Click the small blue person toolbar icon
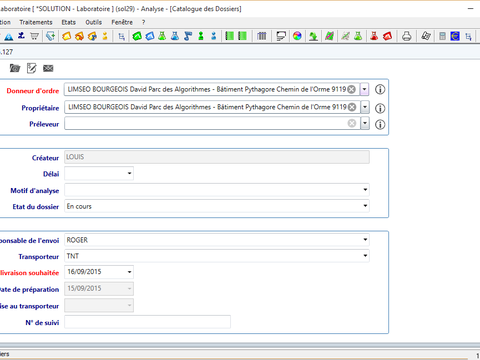The height and width of the screenshot is (360, 480). (x=214, y=36)
